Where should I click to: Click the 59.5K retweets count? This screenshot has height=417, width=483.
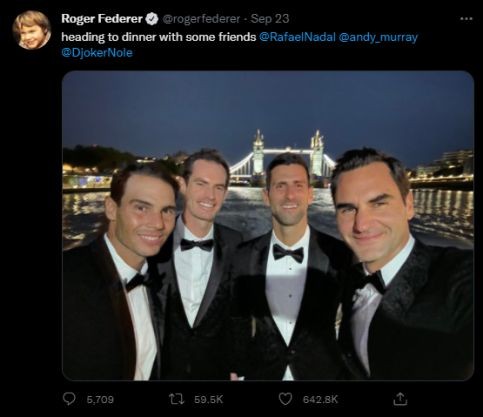point(209,399)
